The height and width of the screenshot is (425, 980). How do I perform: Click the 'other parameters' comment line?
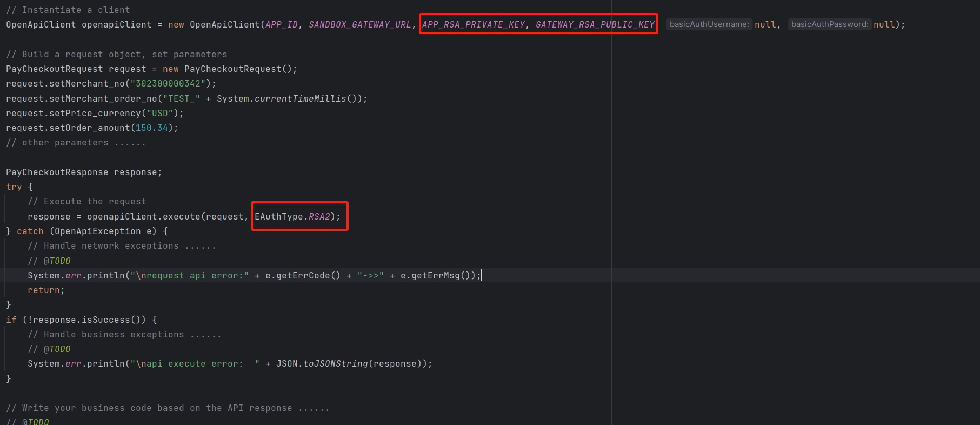tap(76, 142)
